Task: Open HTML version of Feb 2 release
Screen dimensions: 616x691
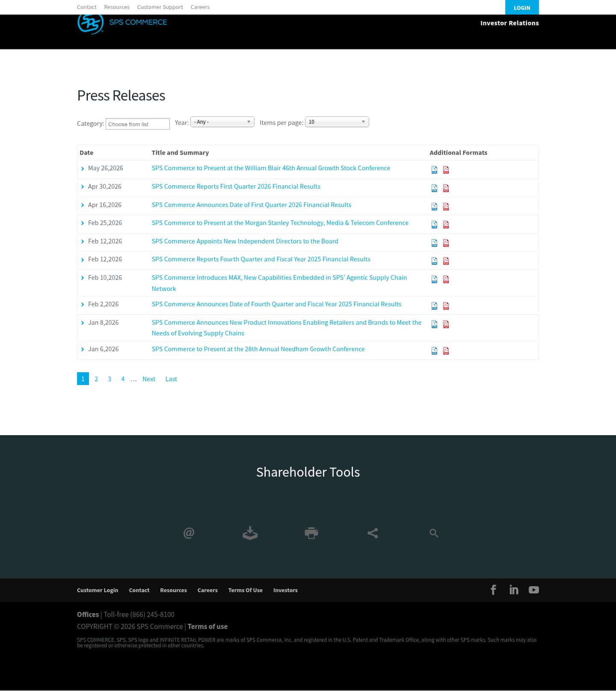Action: (x=434, y=306)
